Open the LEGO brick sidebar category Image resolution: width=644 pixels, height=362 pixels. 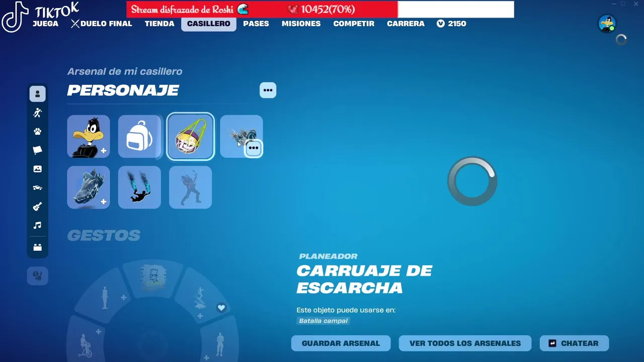[x=38, y=247]
